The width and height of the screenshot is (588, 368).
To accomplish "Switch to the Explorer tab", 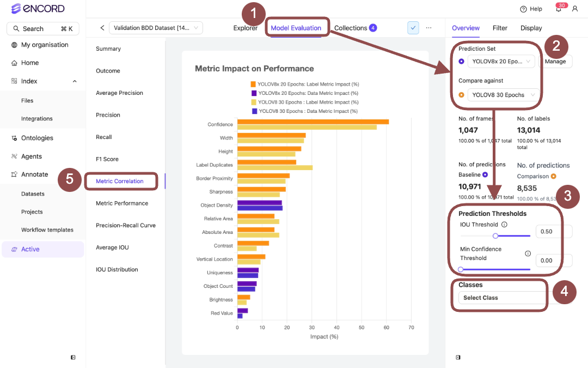I will (245, 28).
